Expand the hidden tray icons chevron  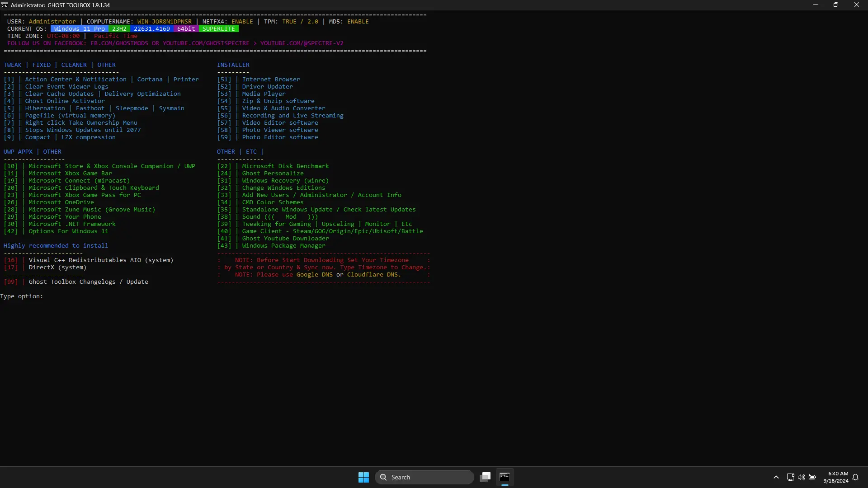point(776,477)
